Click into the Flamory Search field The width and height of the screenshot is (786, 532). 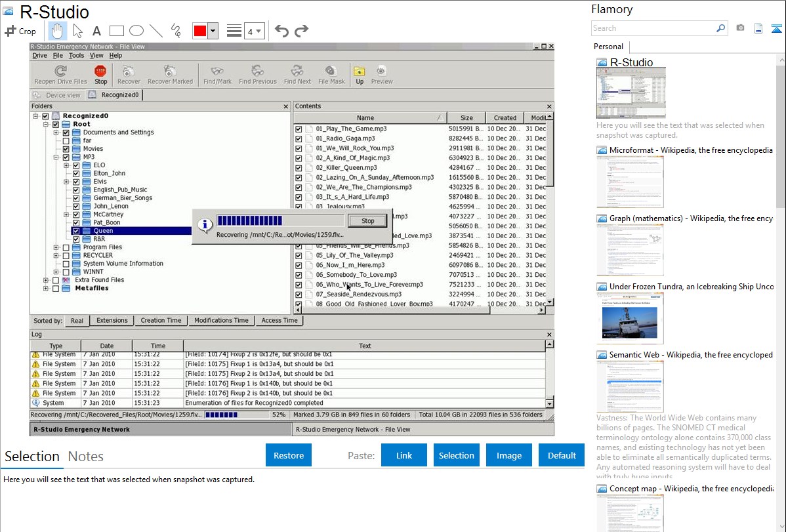[x=653, y=28]
